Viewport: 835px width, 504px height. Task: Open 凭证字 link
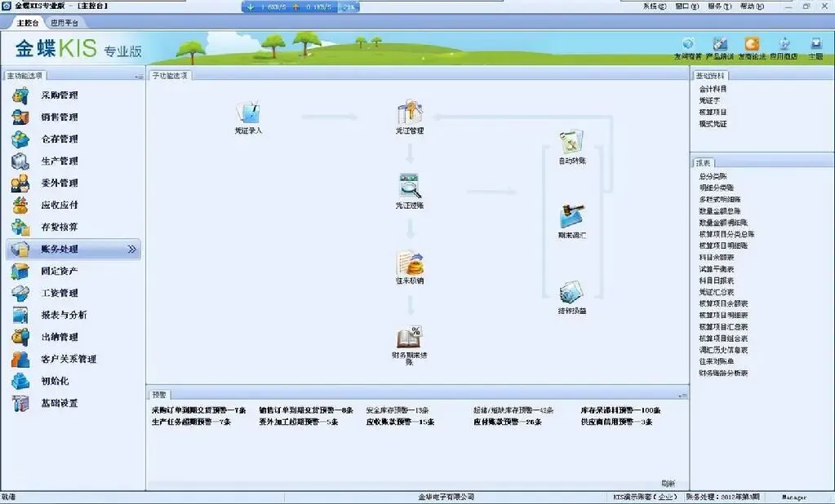[x=709, y=100]
